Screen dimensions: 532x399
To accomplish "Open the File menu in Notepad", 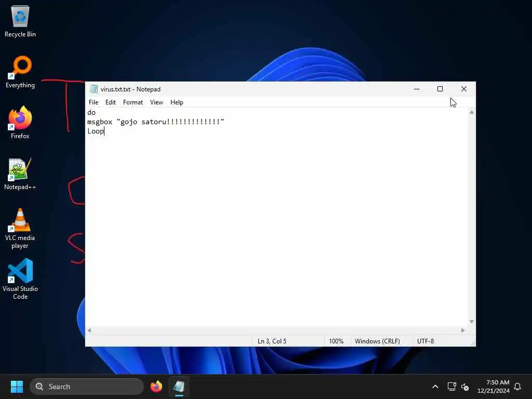I will click(x=94, y=102).
